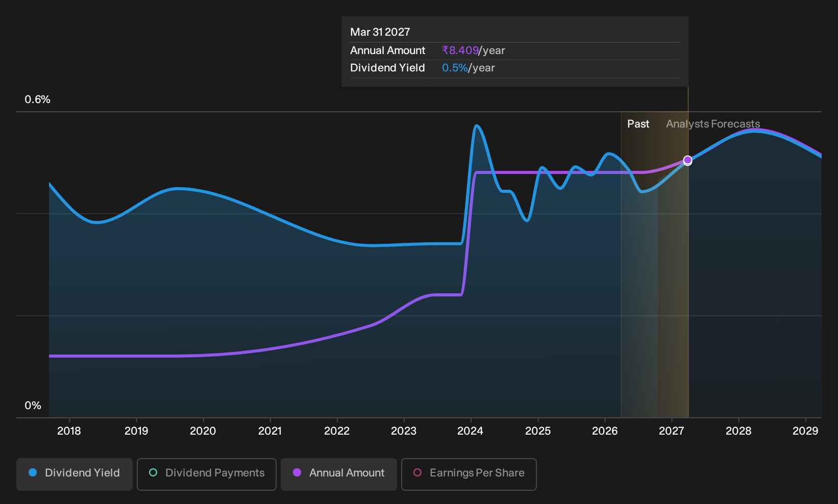838x504 pixels.
Task: Click the 2024 x-axis label
Action: point(471,431)
